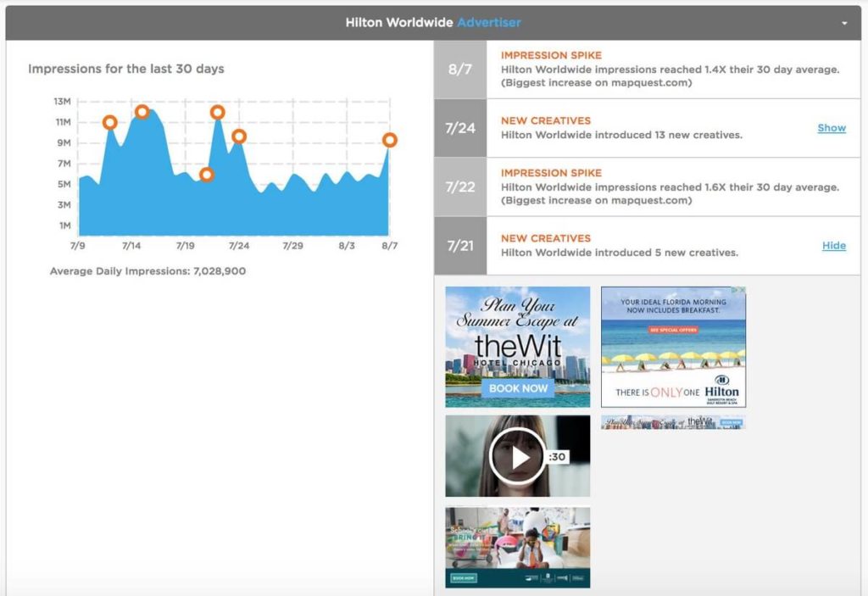
Task: Select the thin theWit banner creative
Action: coord(673,422)
